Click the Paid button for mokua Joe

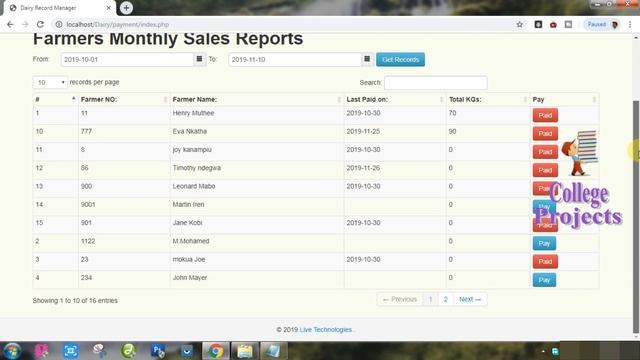[x=545, y=262]
